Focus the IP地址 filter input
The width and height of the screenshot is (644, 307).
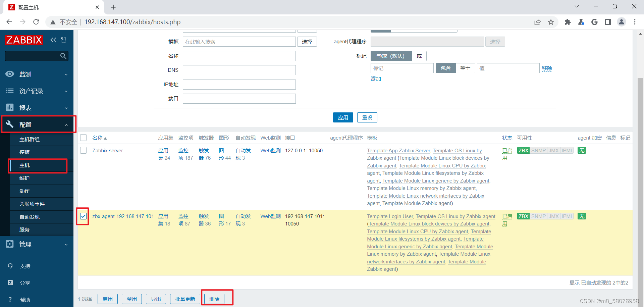click(x=239, y=84)
